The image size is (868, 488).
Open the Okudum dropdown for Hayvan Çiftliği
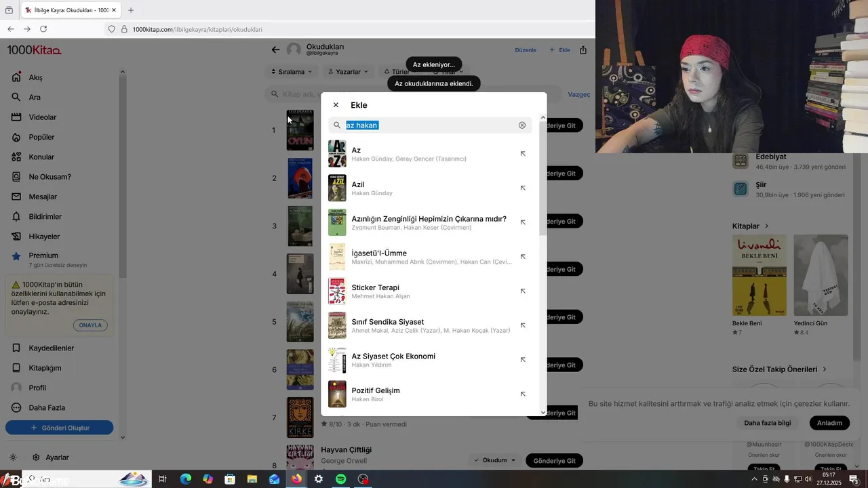click(x=494, y=460)
